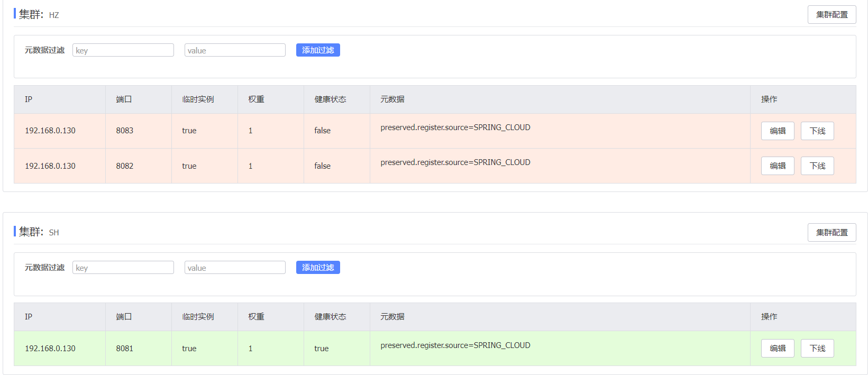Image resolution: width=868 pixels, height=375 pixels.
Task: Open 集群配置 for SH cluster
Action: (x=832, y=232)
